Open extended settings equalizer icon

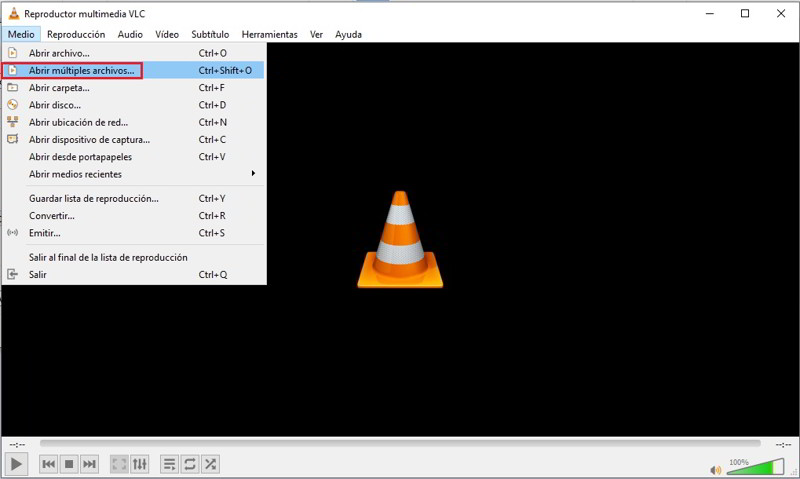(140, 464)
